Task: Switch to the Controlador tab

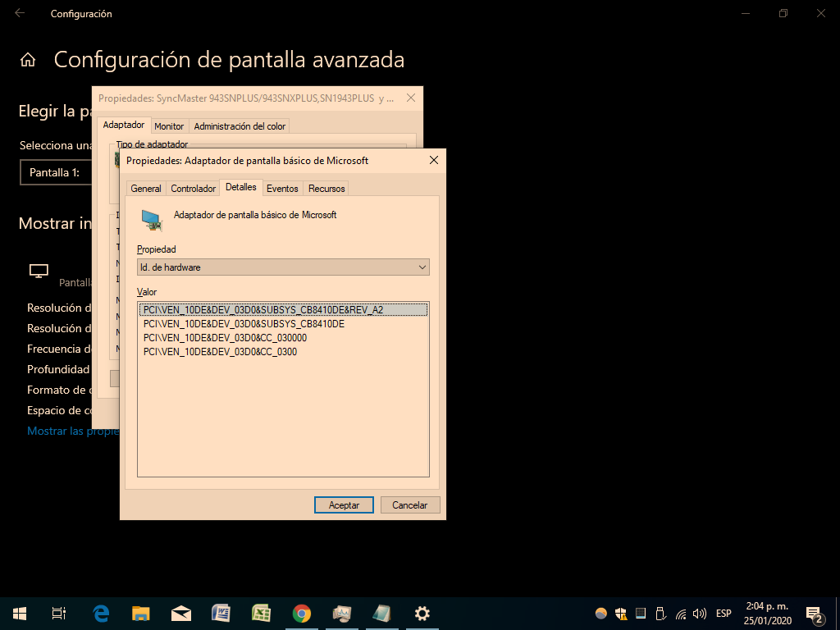Action: (193, 189)
